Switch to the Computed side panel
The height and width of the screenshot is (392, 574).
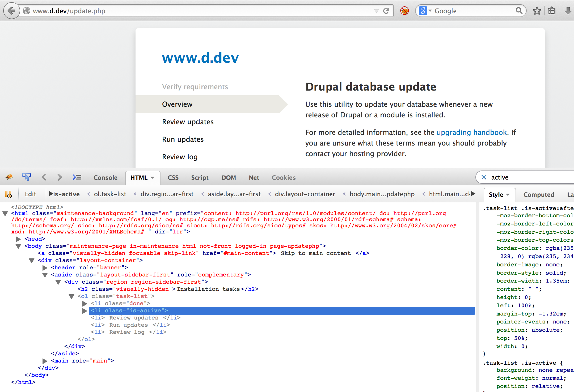click(x=539, y=195)
